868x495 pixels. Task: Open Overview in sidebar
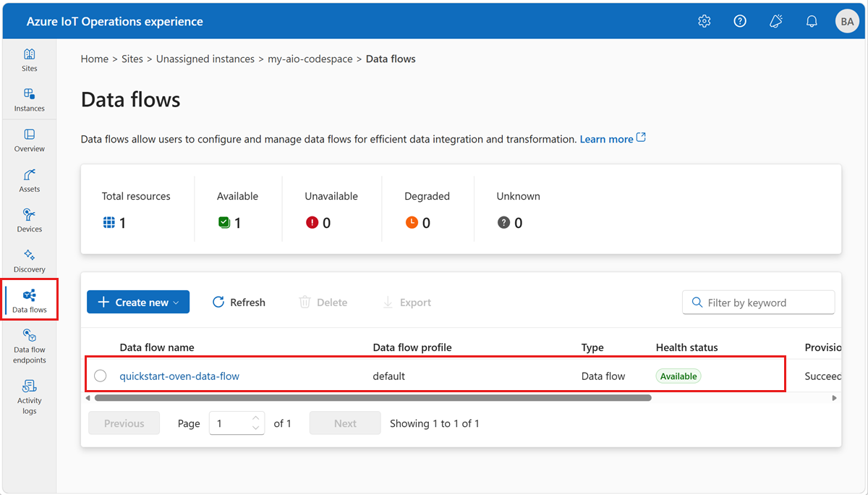[x=29, y=140]
